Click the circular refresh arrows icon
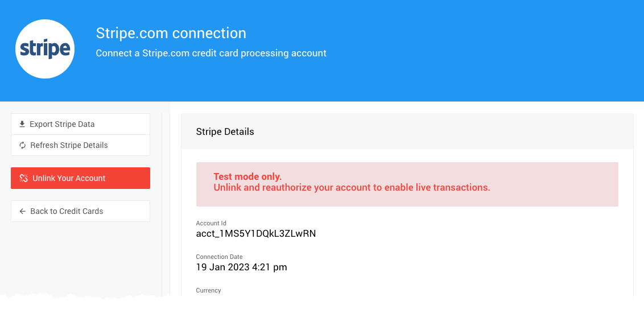Viewport: 644px width, 313px height. point(23,145)
